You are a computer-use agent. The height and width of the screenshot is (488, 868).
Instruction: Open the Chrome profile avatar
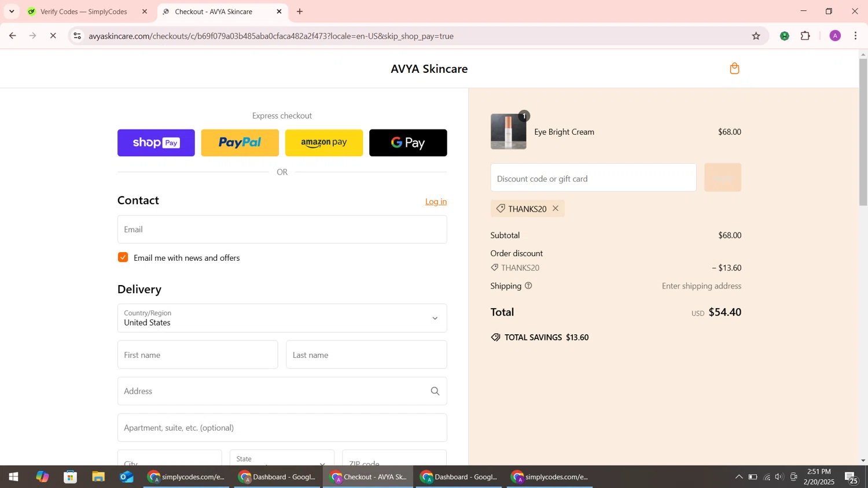pos(835,36)
